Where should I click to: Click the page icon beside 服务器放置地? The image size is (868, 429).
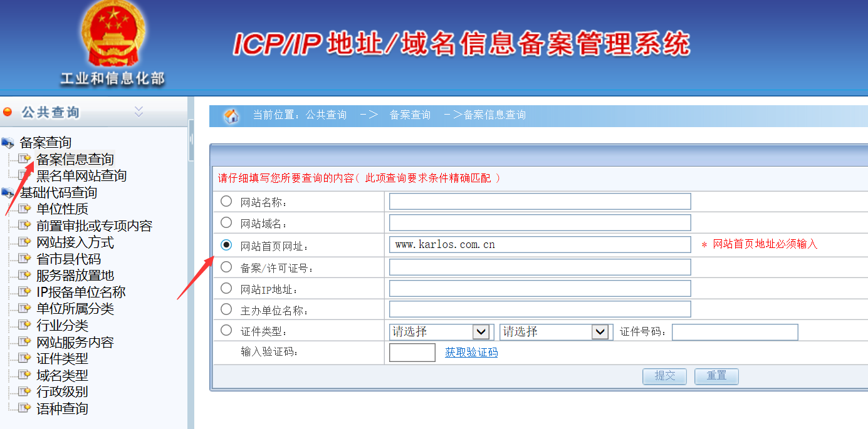tap(24, 276)
